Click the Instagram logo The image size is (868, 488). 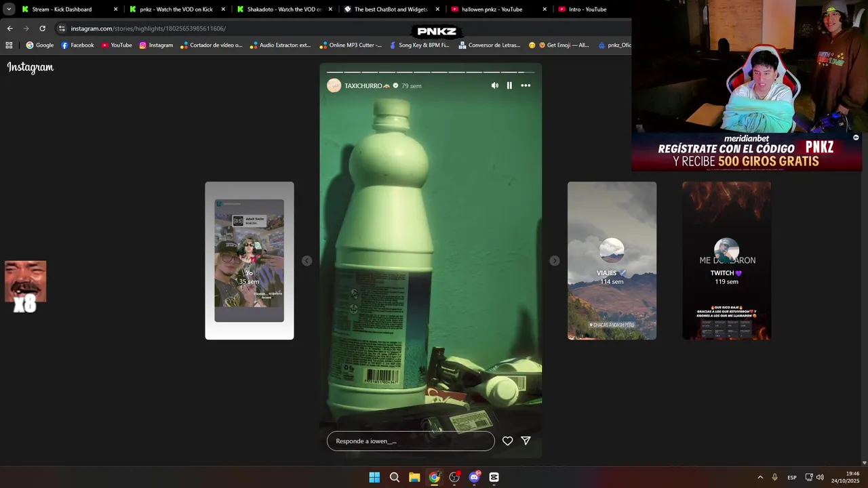click(31, 67)
